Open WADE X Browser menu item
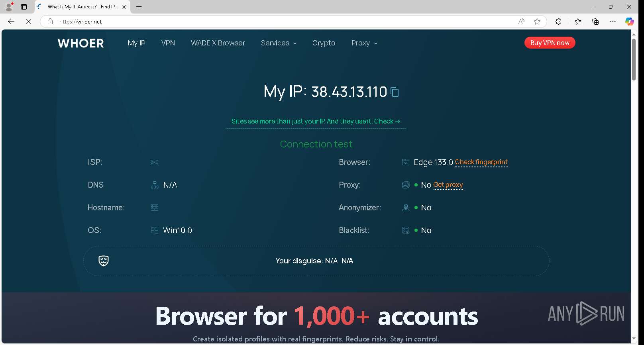 [218, 43]
